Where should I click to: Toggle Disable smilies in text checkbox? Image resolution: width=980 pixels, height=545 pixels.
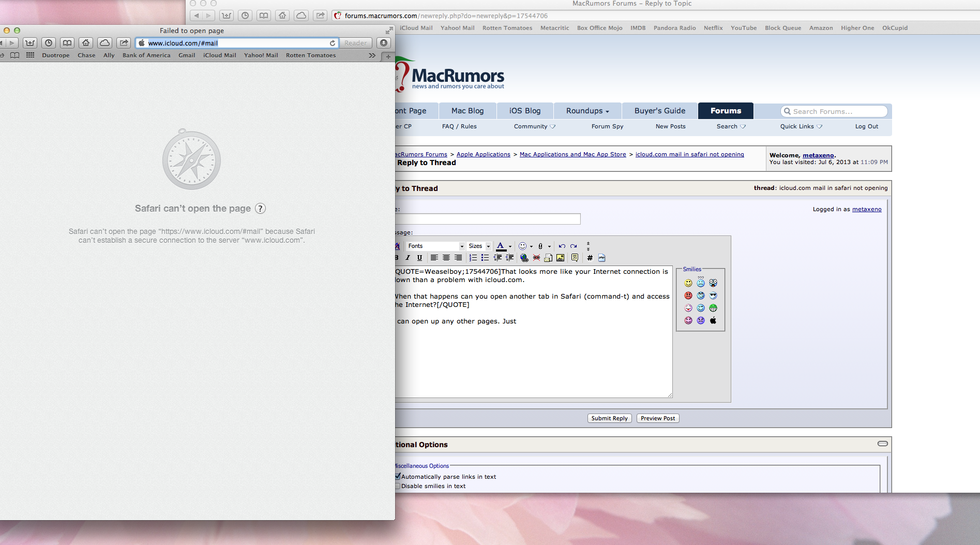click(x=398, y=486)
